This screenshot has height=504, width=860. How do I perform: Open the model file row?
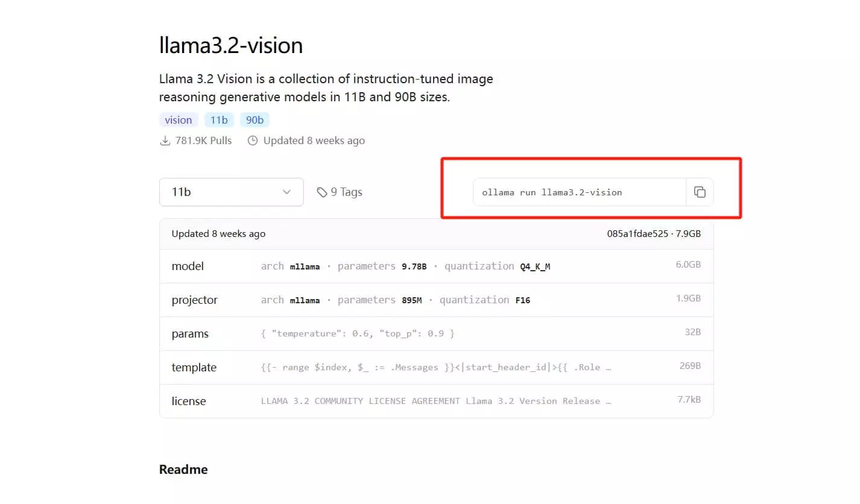436,266
